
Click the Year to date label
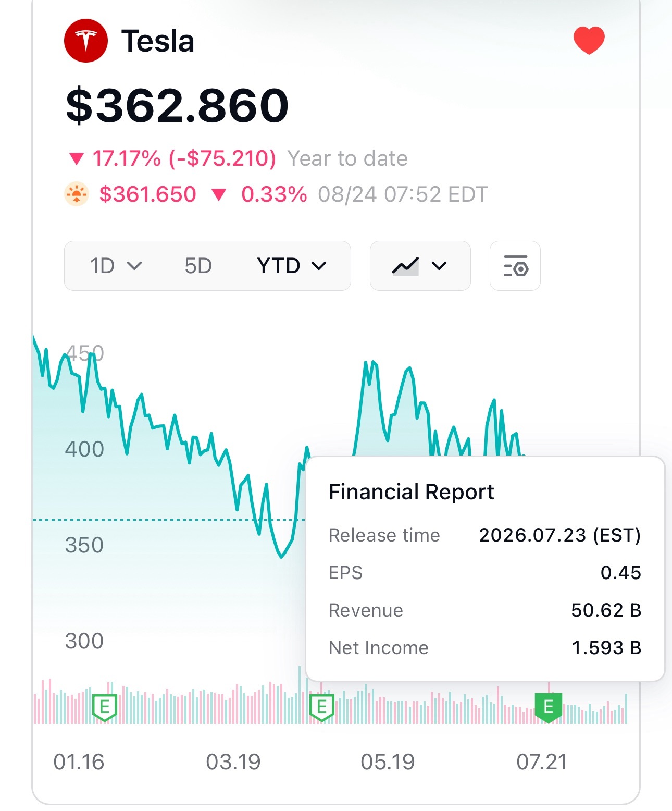pyautogui.click(x=347, y=158)
